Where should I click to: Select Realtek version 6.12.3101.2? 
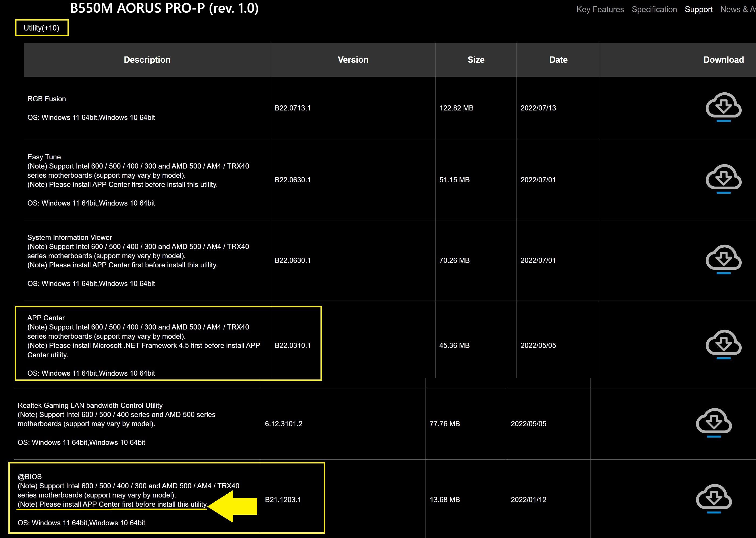tap(284, 424)
